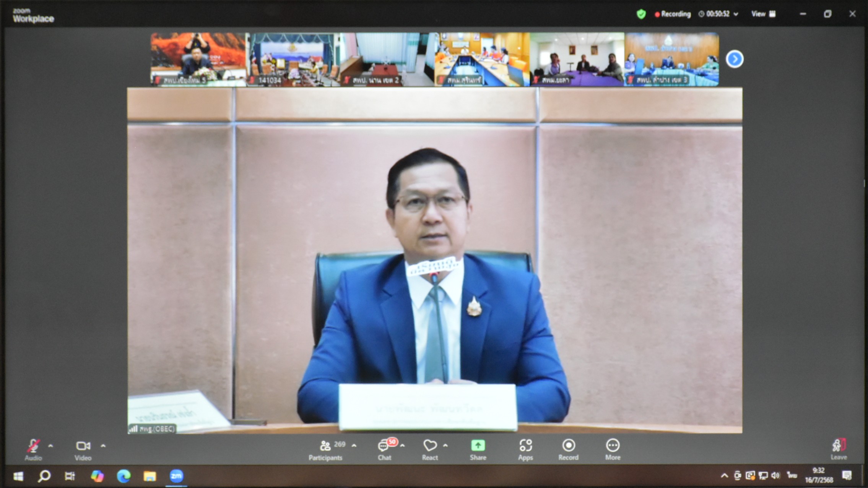Select the 141034 participant thumbnail

(x=293, y=59)
